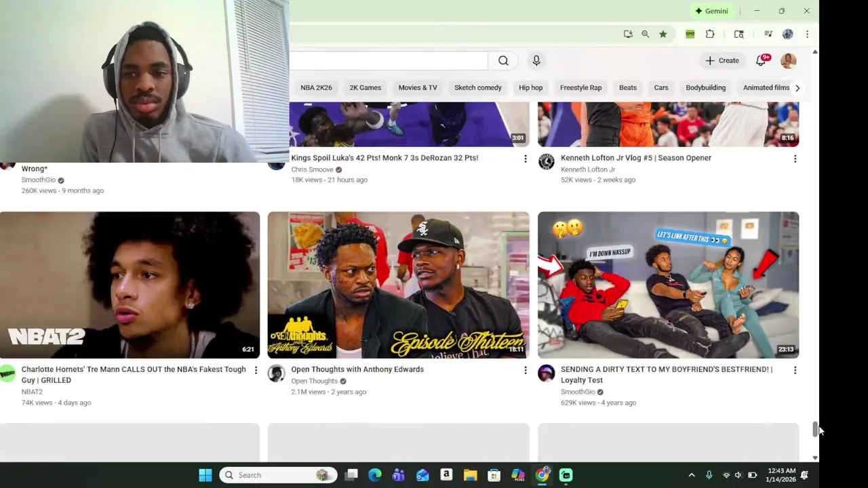
Task: Open the green glasses extension icon
Action: point(690,34)
